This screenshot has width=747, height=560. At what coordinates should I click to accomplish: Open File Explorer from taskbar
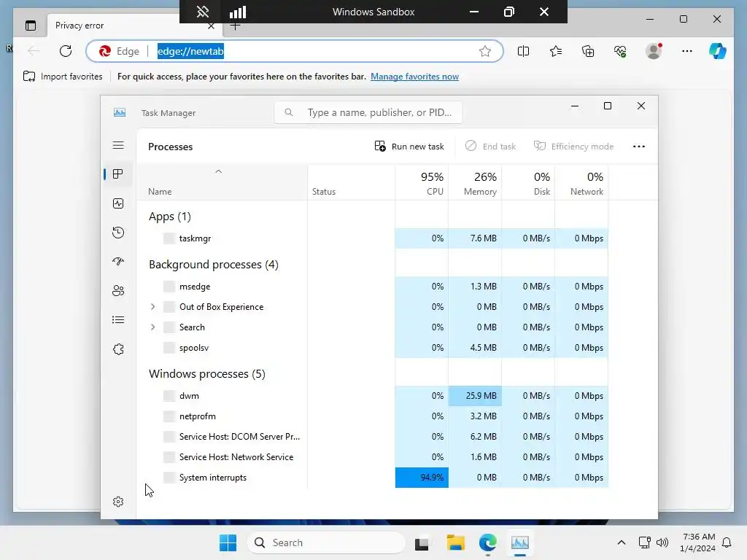click(455, 542)
